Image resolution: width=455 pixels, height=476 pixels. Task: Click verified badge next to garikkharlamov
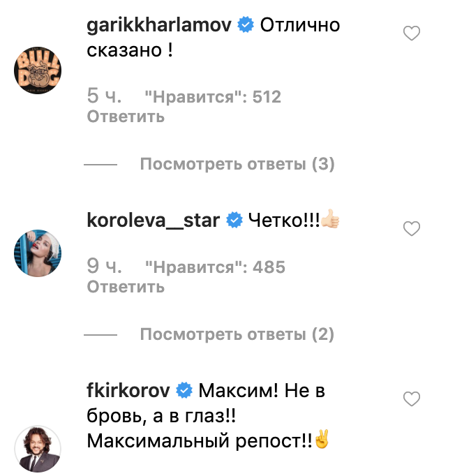pos(245,25)
